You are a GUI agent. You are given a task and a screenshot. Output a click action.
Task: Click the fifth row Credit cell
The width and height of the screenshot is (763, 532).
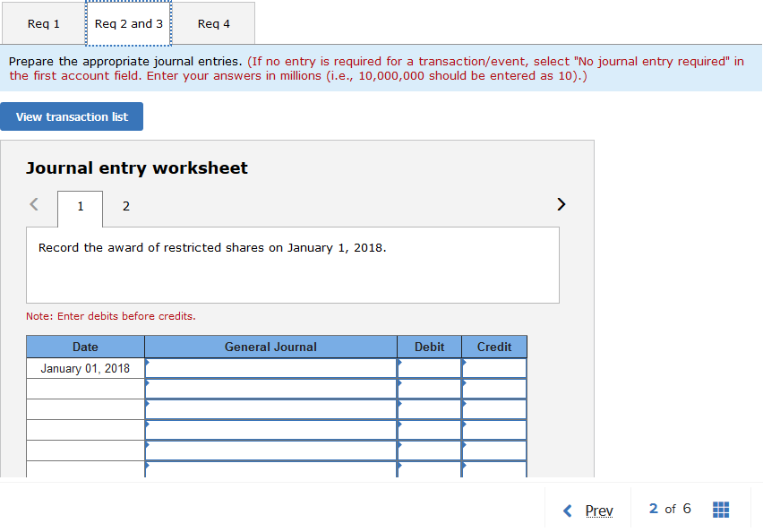pos(494,450)
